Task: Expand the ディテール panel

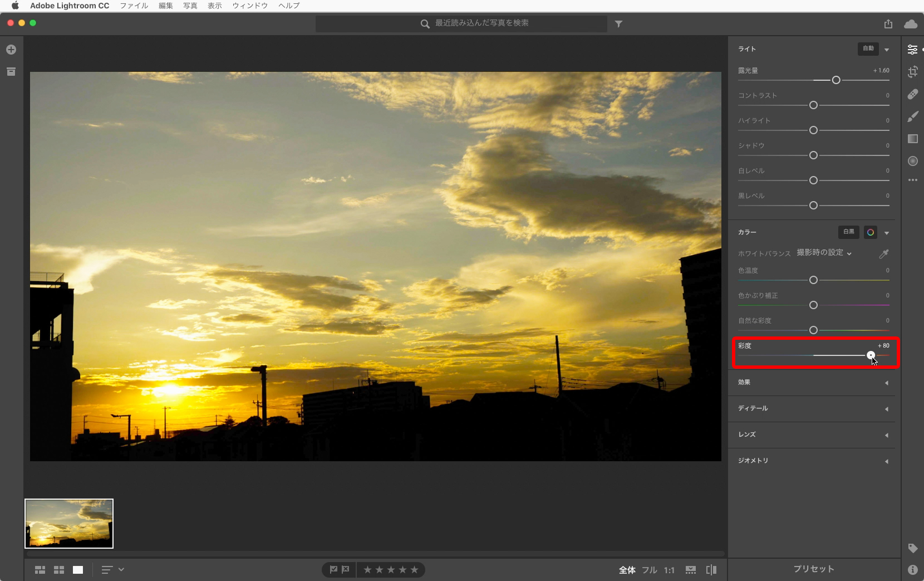Action: (x=812, y=409)
